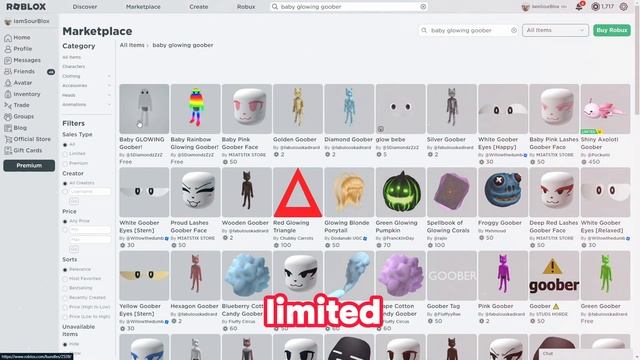640x360 pixels.
Task: Open the Robux tab
Action: pyautogui.click(x=246, y=7)
